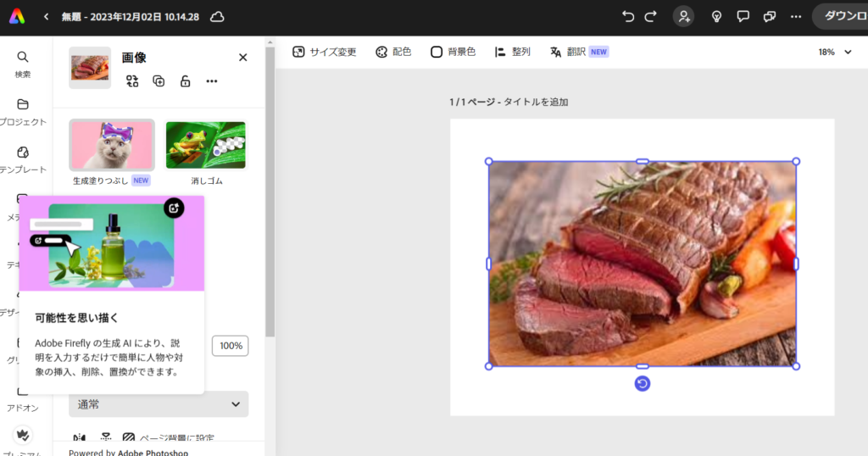The height and width of the screenshot is (456, 868).
Task: Select the 消しゴム eraser frog thumbnail
Action: pos(206,146)
